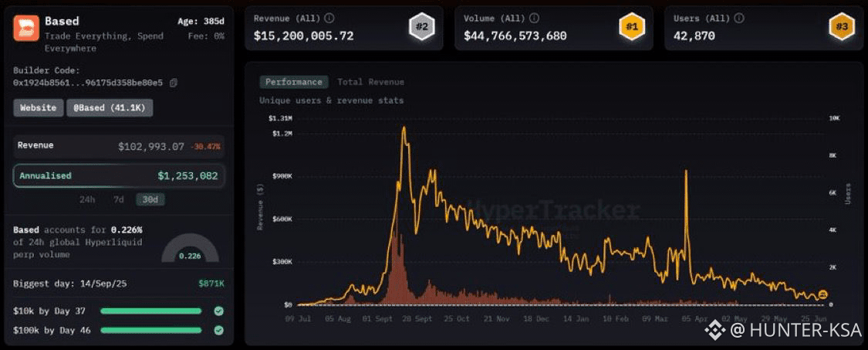
Task: Click the $1.31M y-axis label
Action: (280, 118)
